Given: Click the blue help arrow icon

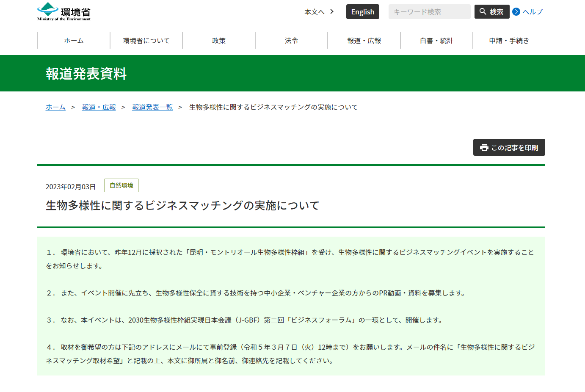Looking at the screenshot, I should point(516,12).
